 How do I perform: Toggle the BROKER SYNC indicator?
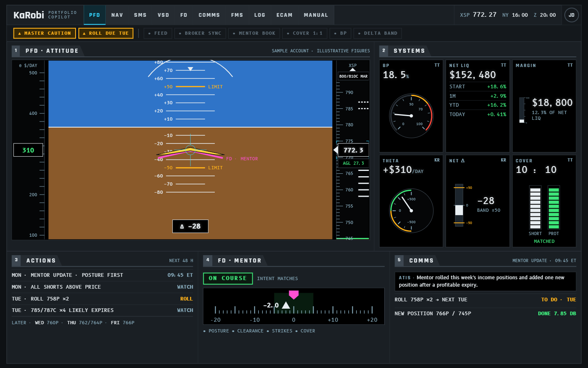click(x=200, y=33)
